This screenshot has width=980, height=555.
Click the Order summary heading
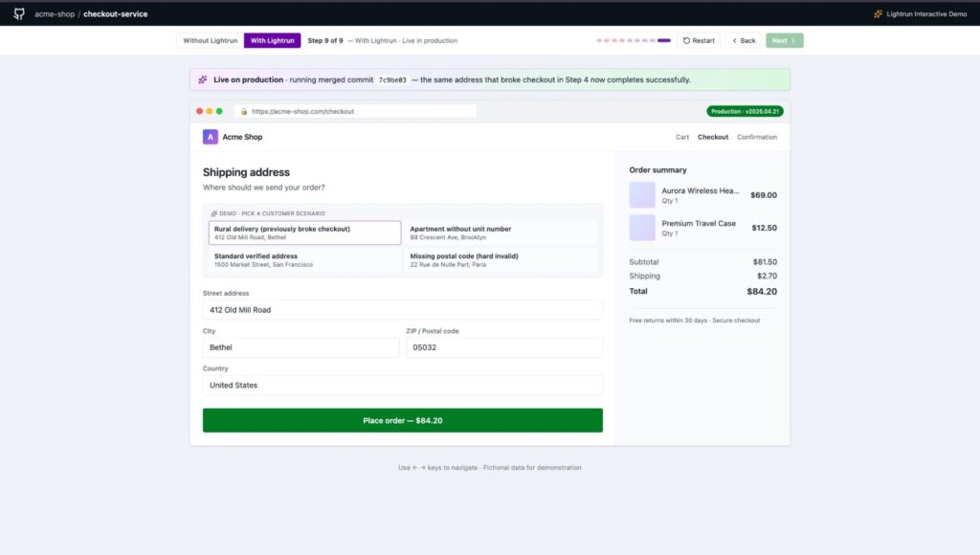click(657, 170)
